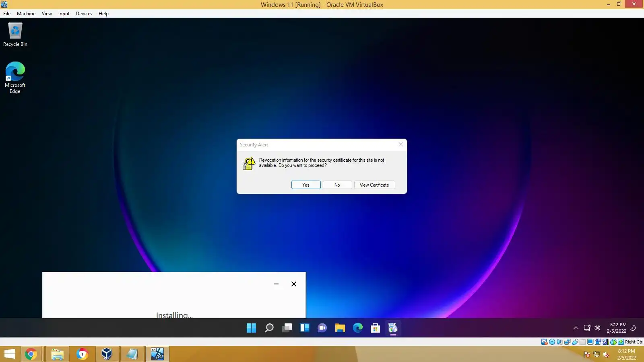Click the VirtualBox audio indicator
Screen dimensions: 644x362
tap(559, 342)
